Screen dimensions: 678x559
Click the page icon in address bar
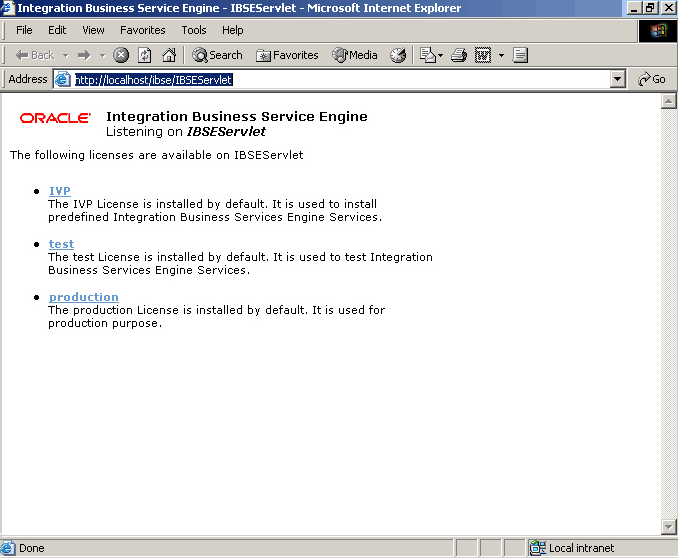click(63, 80)
